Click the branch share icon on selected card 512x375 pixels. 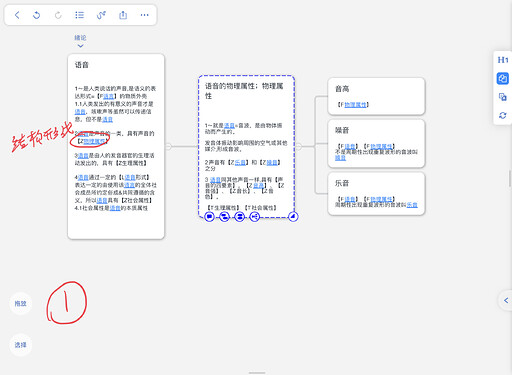coord(255,217)
